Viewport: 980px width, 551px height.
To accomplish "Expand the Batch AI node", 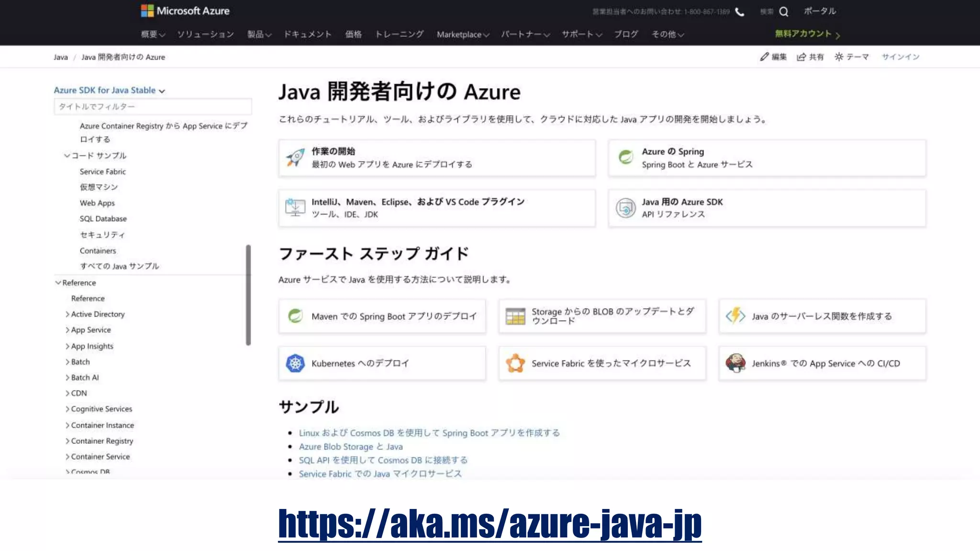I will (x=67, y=378).
